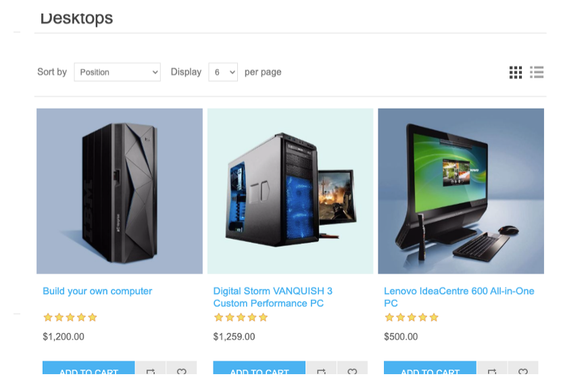Switch to list view layout
This screenshot has width=588, height=387.
pos(537,72)
